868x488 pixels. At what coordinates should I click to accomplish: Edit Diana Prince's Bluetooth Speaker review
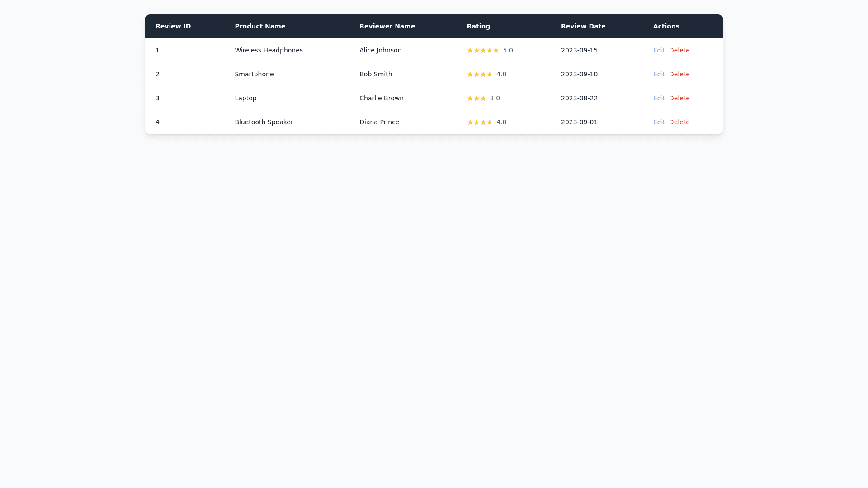pyautogui.click(x=659, y=122)
